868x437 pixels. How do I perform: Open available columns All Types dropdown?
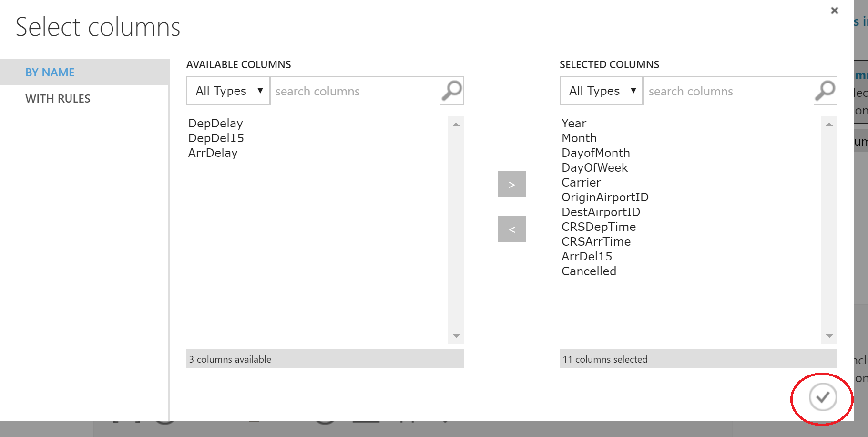coord(229,91)
